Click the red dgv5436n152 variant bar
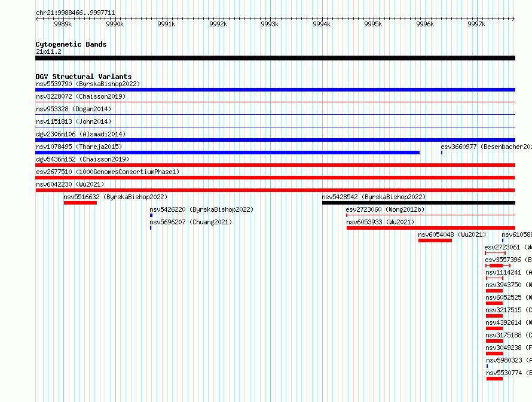Image resolution: width=532 pixels, height=402 pixels. coord(275,165)
